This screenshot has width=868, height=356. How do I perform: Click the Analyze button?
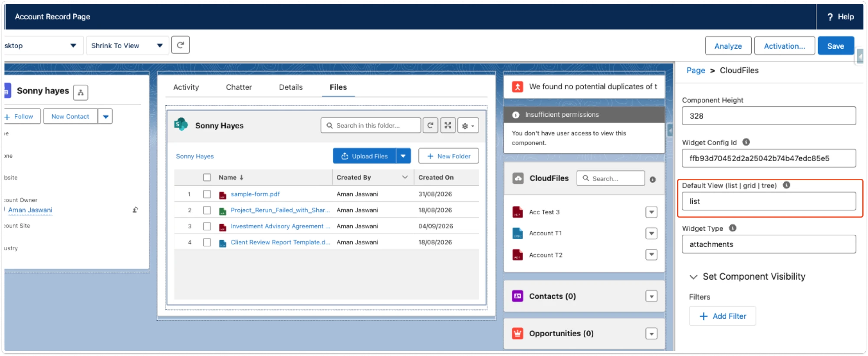click(x=728, y=46)
